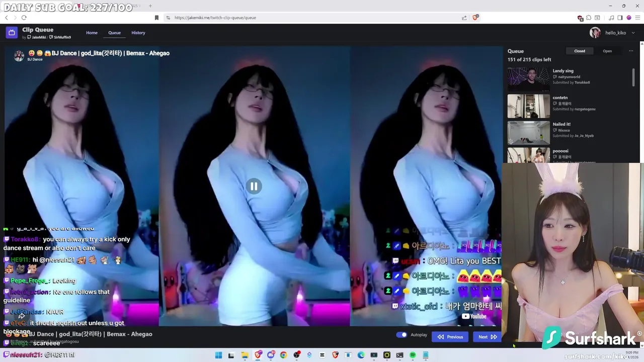Viewport: 644px width, 362px height.
Task: Click the YouTube logo on the video
Action: [474, 316]
